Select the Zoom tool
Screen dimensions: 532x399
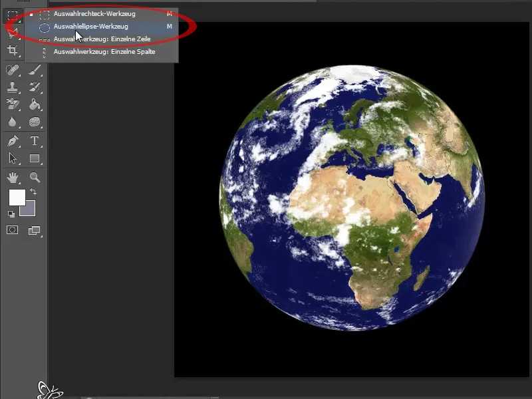click(35, 177)
